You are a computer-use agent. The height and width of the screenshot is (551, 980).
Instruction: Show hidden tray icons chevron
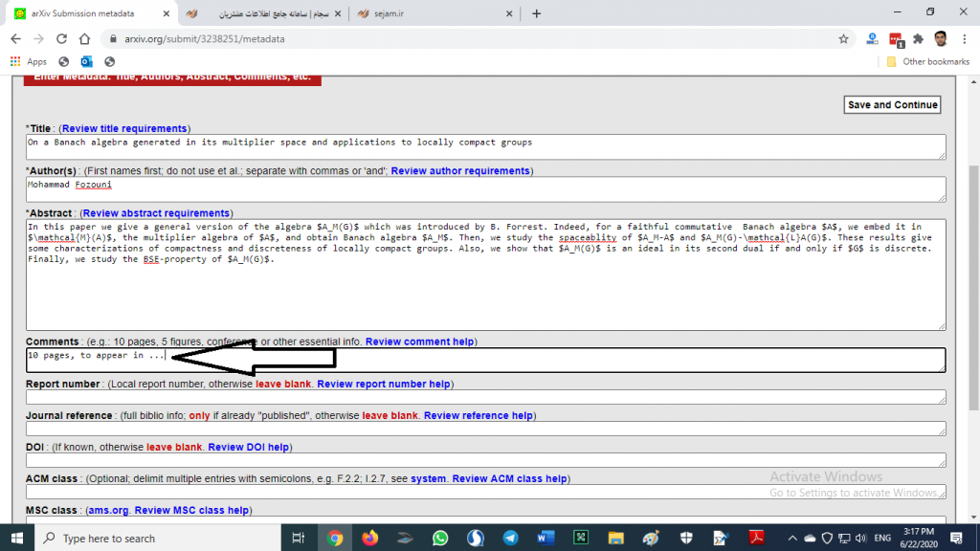(x=791, y=538)
